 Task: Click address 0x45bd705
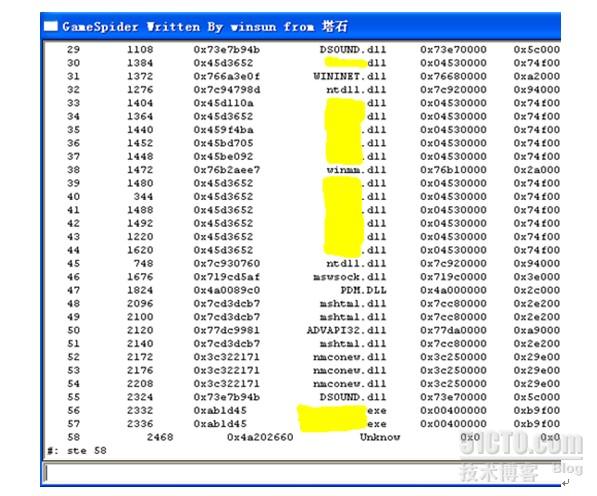coord(223,143)
